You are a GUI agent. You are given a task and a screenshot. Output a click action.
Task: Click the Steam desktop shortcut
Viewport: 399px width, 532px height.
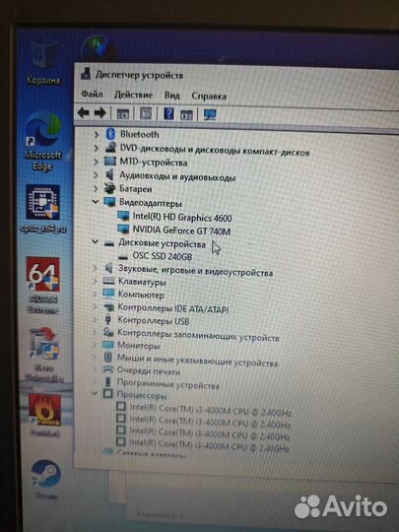(x=46, y=479)
